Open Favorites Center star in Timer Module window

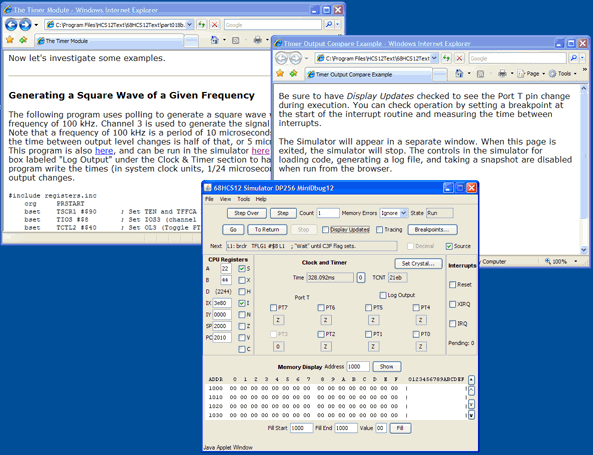[10, 40]
